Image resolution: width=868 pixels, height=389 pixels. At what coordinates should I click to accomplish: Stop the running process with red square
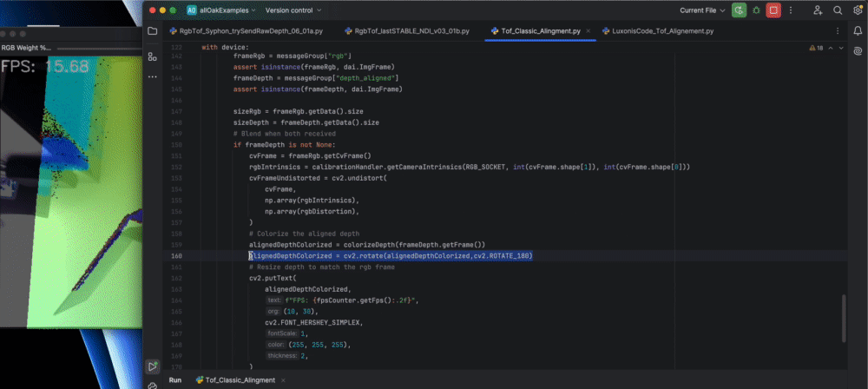773,10
